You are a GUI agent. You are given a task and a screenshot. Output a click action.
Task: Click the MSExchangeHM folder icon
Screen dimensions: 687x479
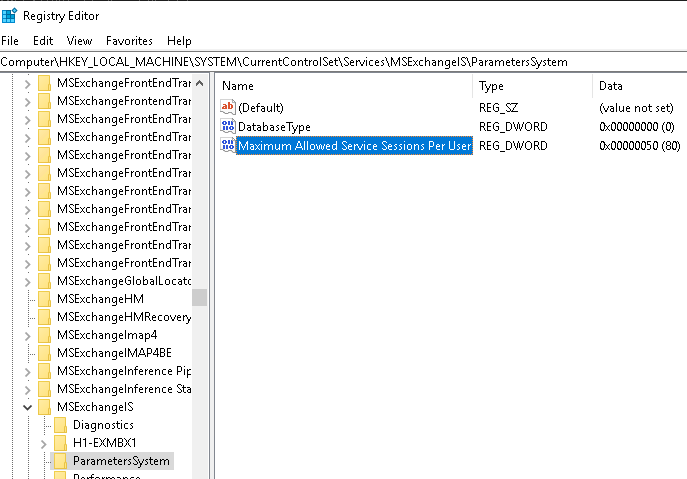[45, 299]
